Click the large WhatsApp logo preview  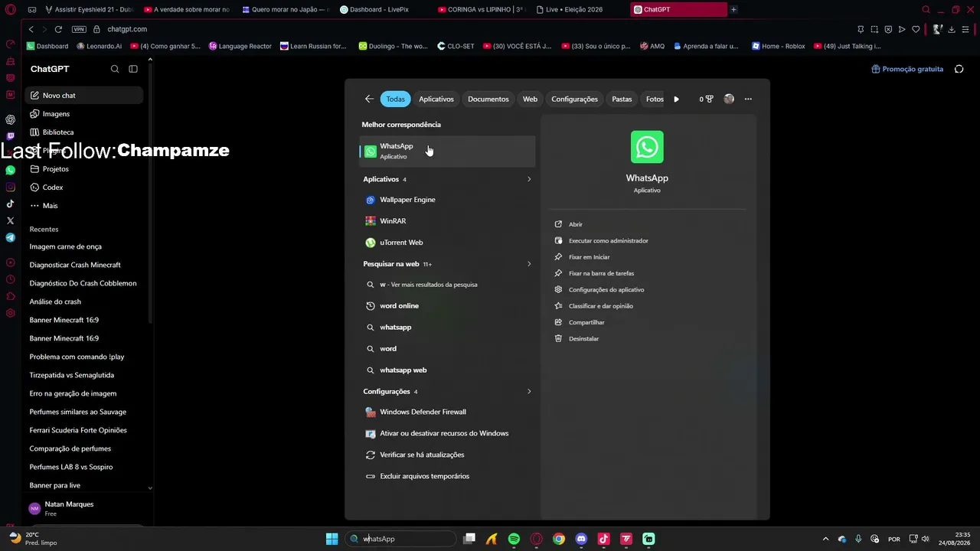pos(647,147)
